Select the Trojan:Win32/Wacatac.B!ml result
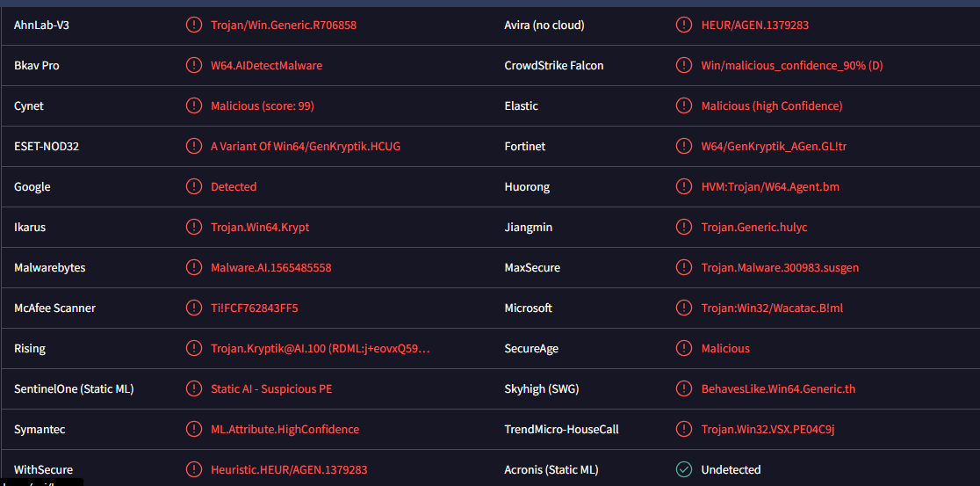980x486 pixels. point(773,308)
